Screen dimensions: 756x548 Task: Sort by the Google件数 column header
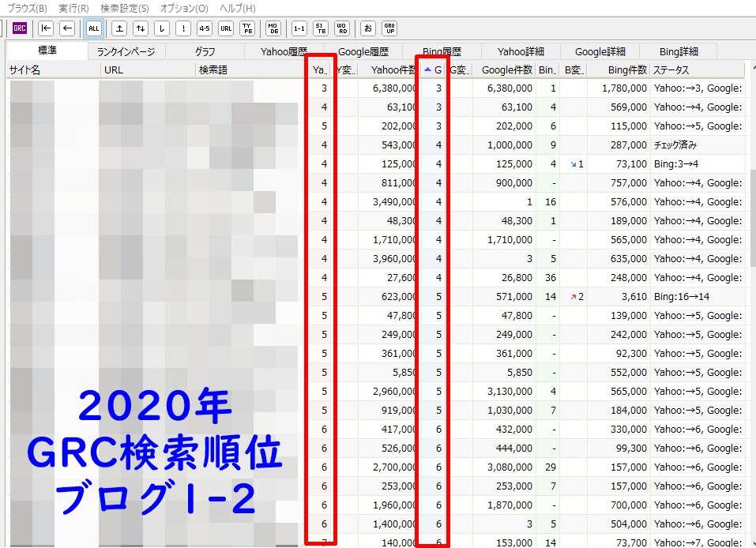[504, 70]
